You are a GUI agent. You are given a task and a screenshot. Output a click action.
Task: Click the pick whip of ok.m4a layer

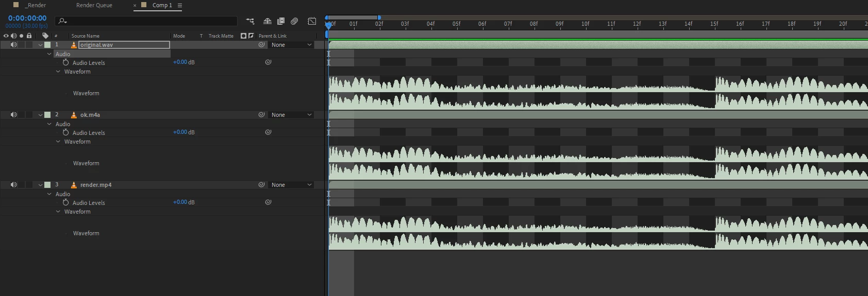pyautogui.click(x=261, y=115)
